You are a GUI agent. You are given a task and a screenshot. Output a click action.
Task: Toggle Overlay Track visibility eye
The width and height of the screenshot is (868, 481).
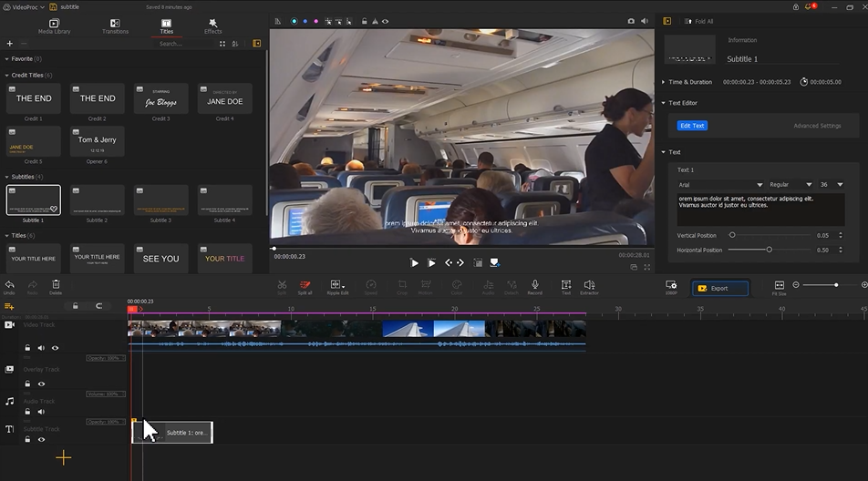42,384
